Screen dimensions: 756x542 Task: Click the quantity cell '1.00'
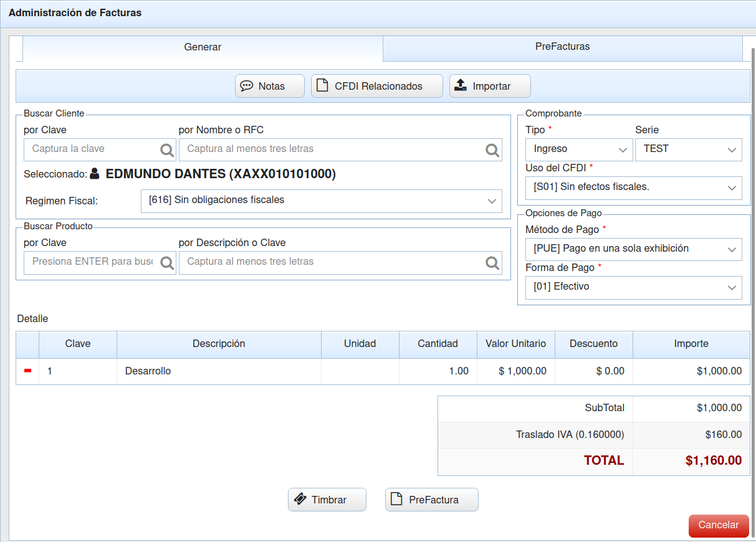(x=438, y=371)
